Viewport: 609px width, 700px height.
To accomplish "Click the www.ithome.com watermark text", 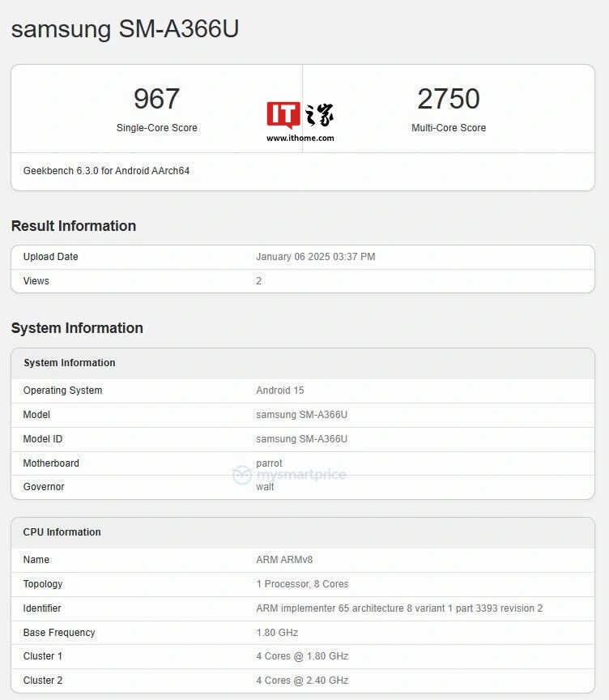I will coord(300,139).
